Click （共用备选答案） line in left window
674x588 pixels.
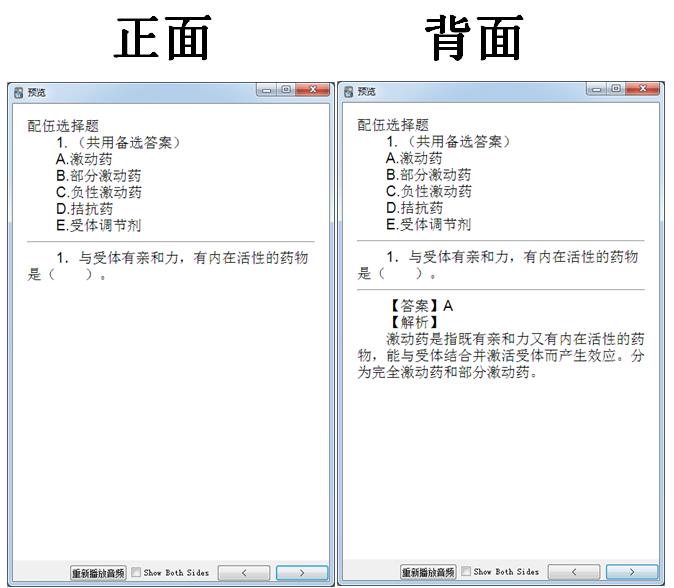click(118, 143)
